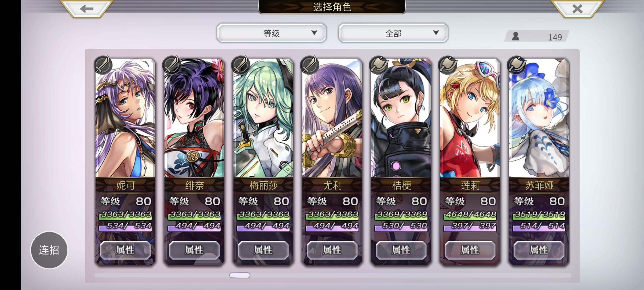Click the character count person icon

click(515, 36)
